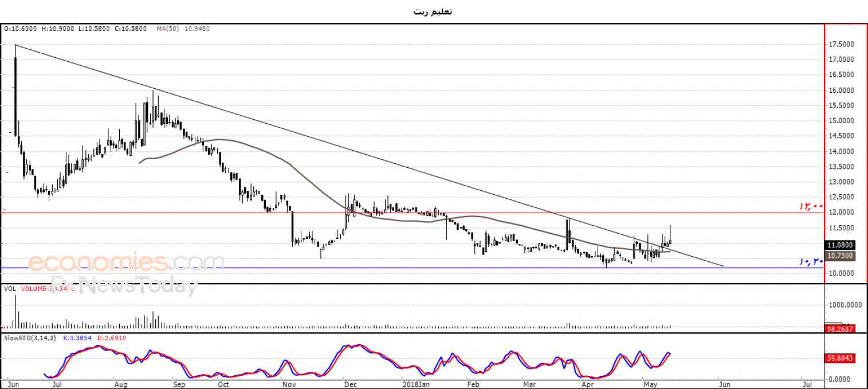This screenshot has height=389, width=868.
Task: Click the "Aug" date axis label
Action: 120,384
